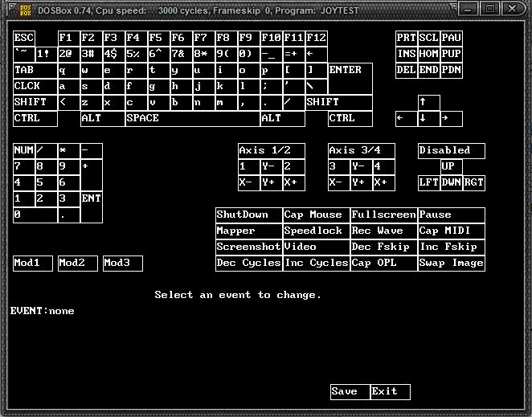Viewport: 532px width, 417px height.
Task: Select the left arrow key box
Action: pos(407,118)
